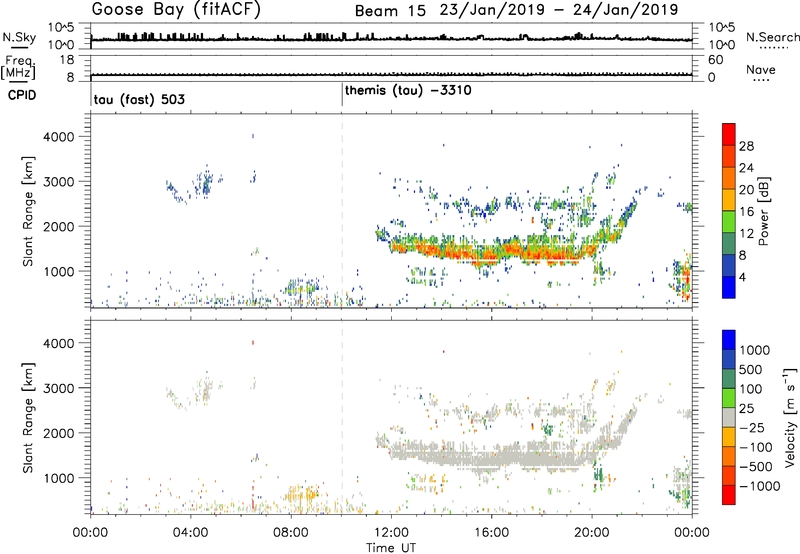The height and width of the screenshot is (554, 800).
Task: Click the 16:00 time axis tick label
Action: point(491,533)
